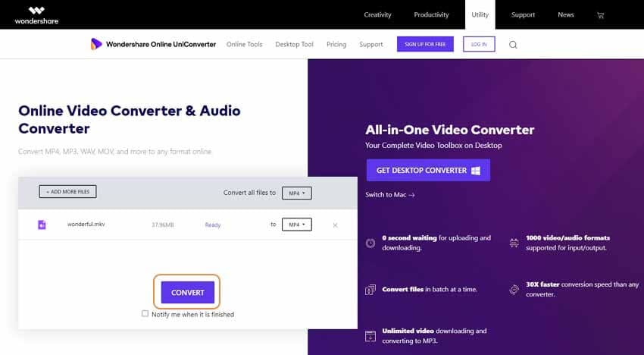The height and width of the screenshot is (355, 644).
Task: Click the 0 second waiting clock icon
Action: (370, 243)
